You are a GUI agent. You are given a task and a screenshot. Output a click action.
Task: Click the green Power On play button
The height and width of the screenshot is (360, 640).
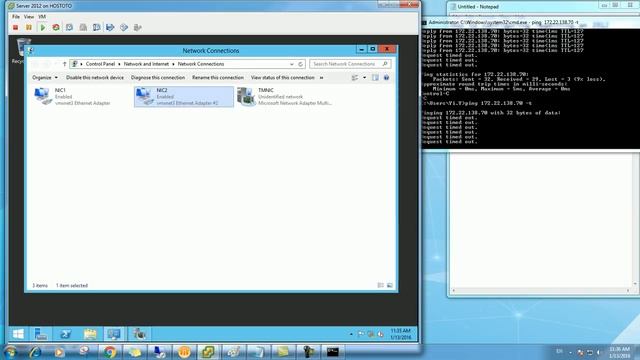(42, 27)
